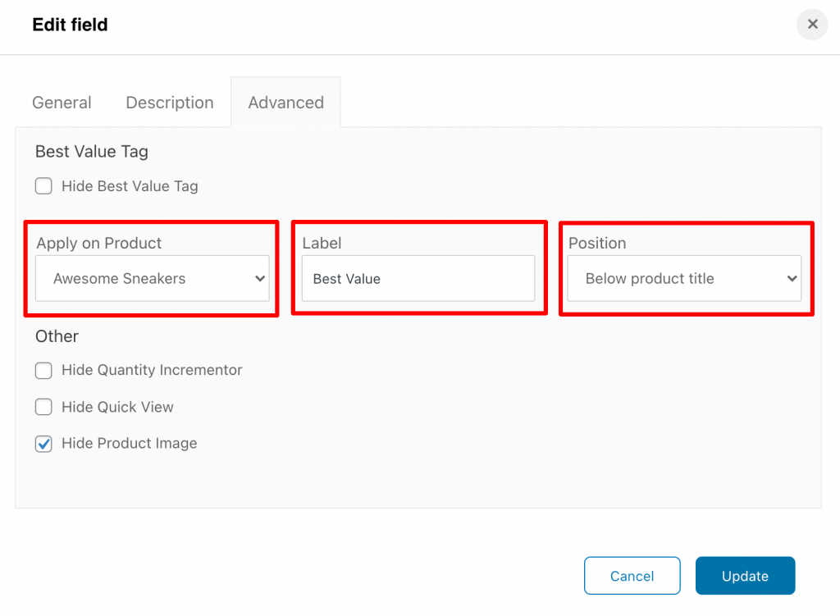Uncheck Hide Product Image checkbox
This screenshot has width=840, height=616.
(44, 444)
